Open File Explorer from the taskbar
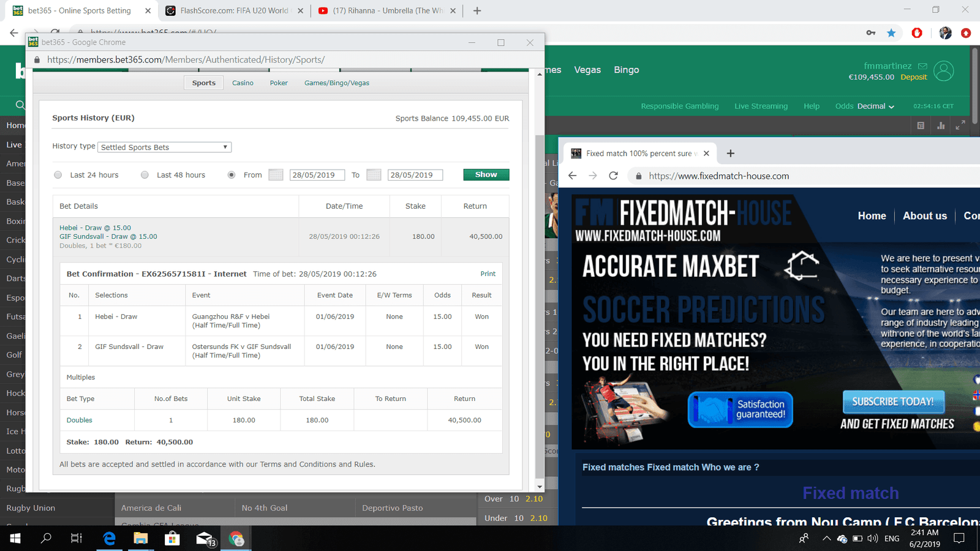 click(x=141, y=539)
